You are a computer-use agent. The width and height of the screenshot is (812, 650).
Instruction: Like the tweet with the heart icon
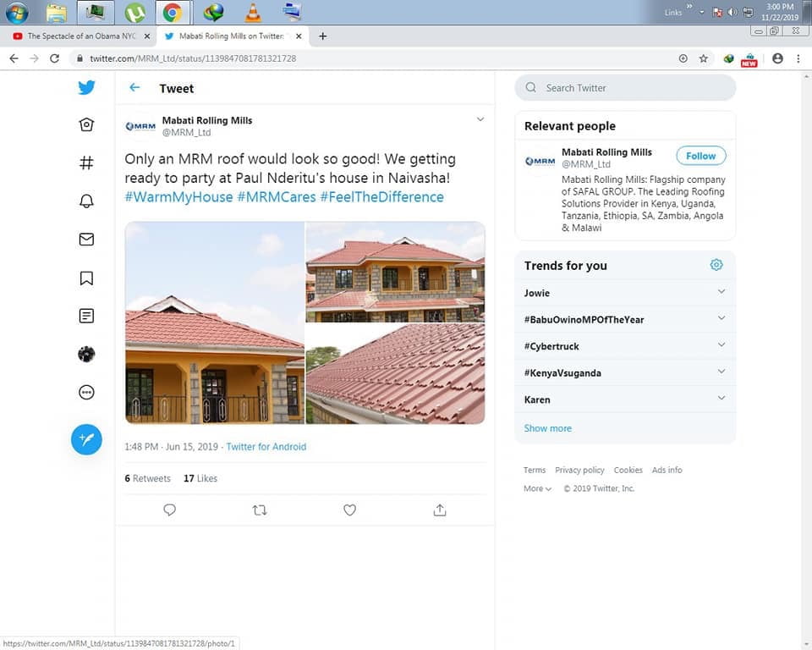[x=349, y=510]
